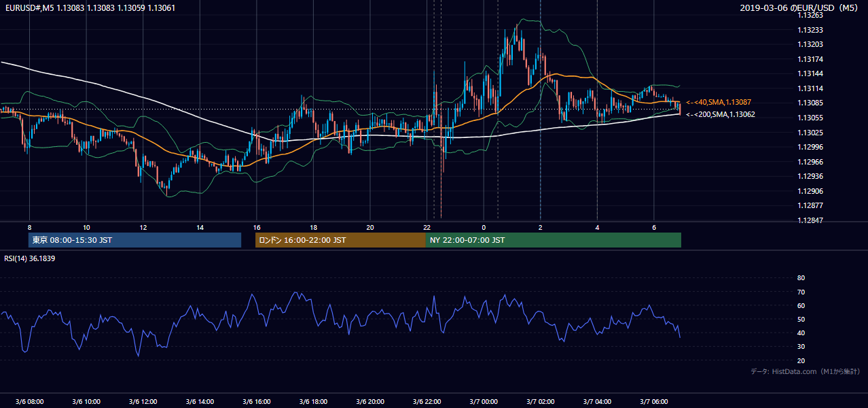Click hour tick 10 under the price chart
The height and width of the screenshot is (408, 868).
coord(86,227)
